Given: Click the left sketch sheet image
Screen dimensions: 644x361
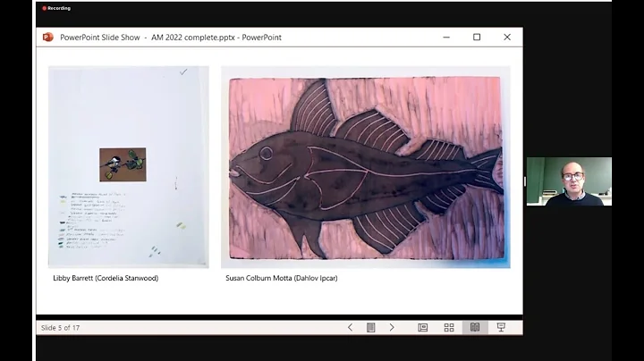Looking at the screenshot, I should (x=129, y=167).
